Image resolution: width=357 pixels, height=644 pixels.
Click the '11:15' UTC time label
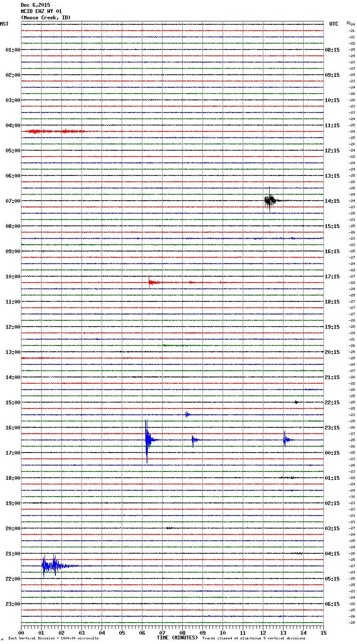tap(332, 126)
